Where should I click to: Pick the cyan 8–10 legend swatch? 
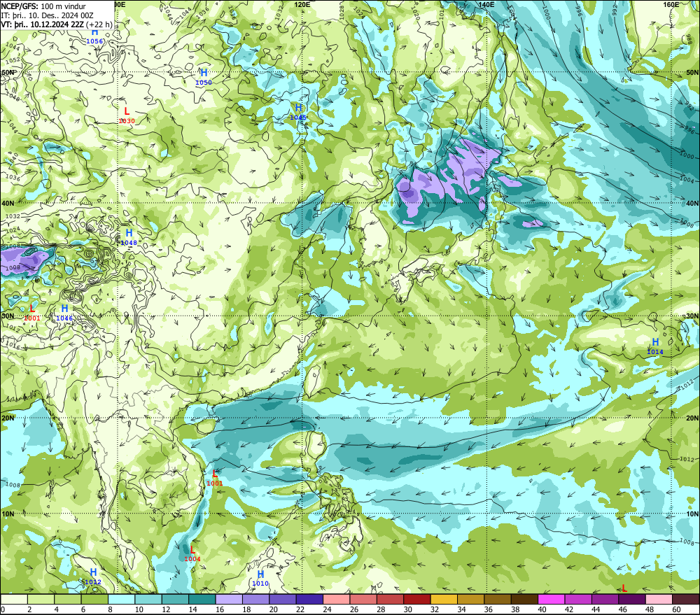(x=121, y=599)
